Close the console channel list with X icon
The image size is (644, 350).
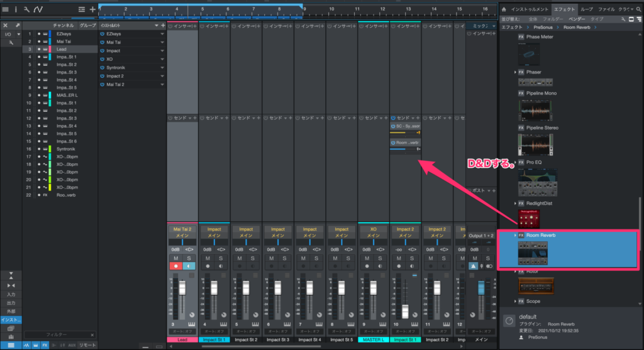pos(6,26)
